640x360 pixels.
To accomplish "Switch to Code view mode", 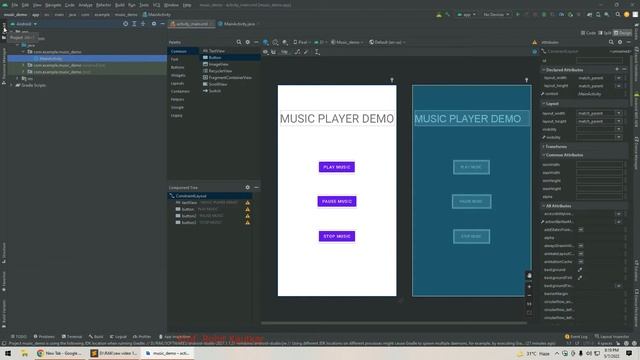I will coord(588,33).
